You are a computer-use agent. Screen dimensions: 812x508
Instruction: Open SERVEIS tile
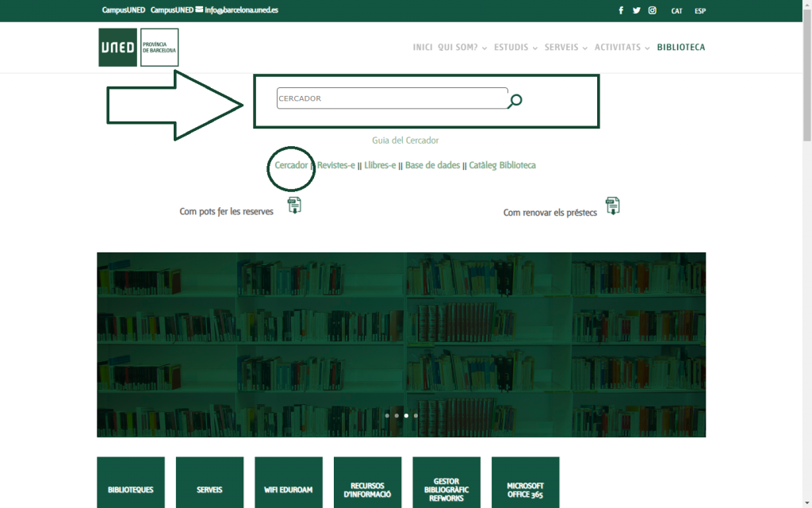(209, 483)
